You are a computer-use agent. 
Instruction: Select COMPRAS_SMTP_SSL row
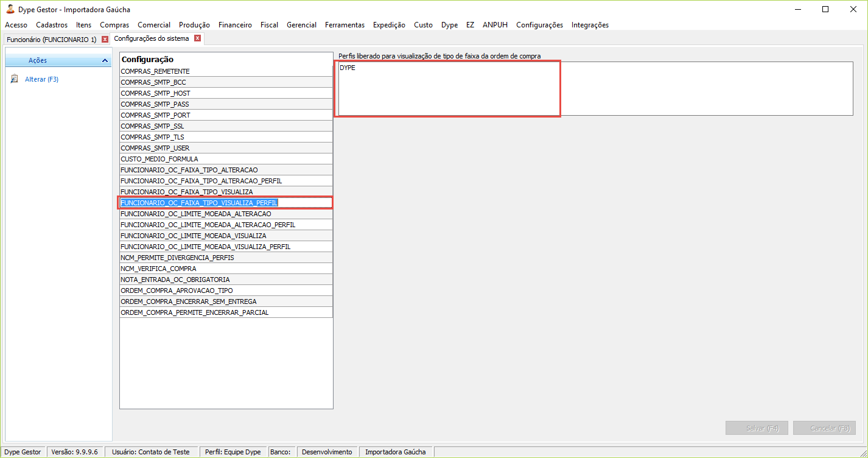click(226, 126)
